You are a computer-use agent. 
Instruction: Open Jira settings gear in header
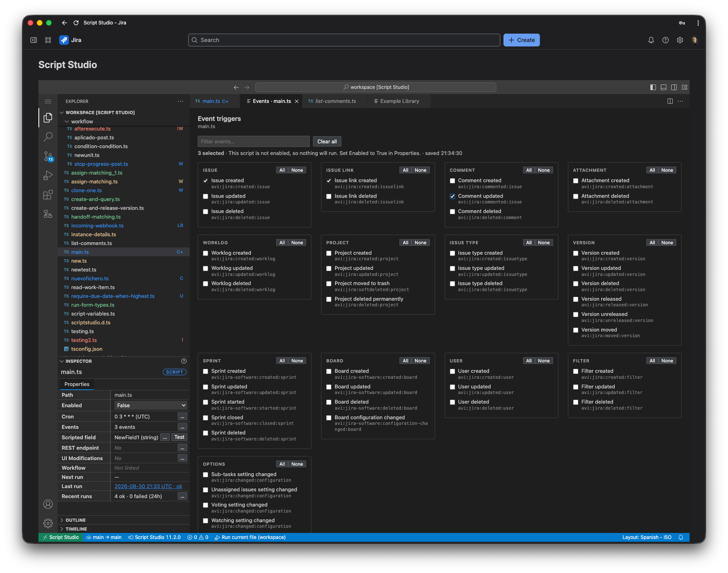click(x=680, y=40)
